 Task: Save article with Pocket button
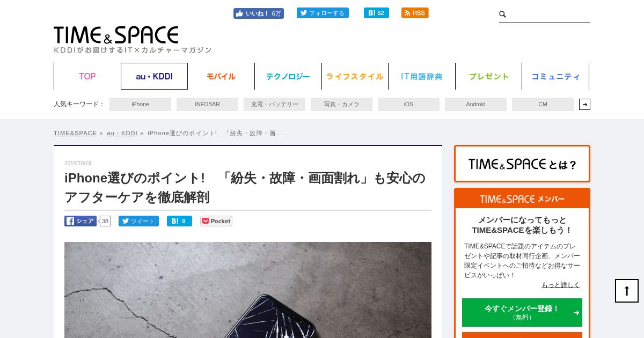pyautogui.click(x=216, y=221)
